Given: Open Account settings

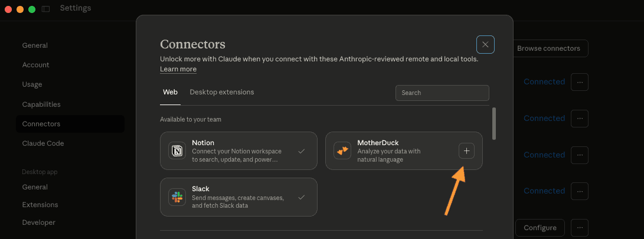Looking at the screenshot, I should [36, 65].
